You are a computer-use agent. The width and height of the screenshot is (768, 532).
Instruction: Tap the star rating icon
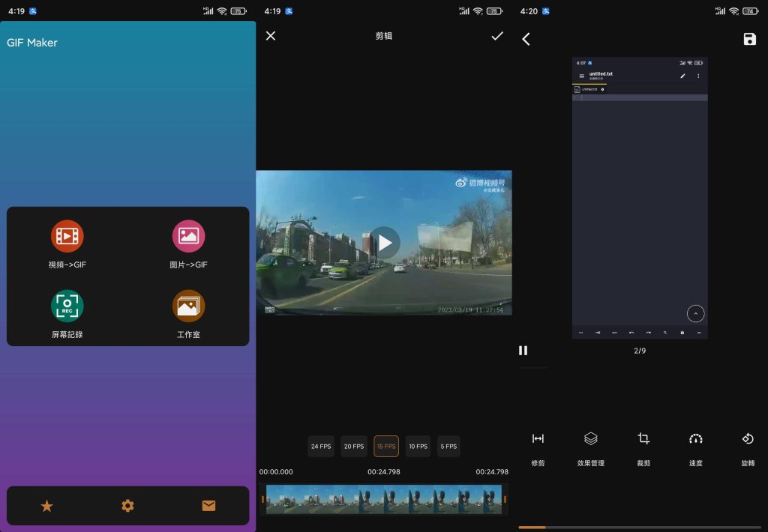click(x=47, y=506)
